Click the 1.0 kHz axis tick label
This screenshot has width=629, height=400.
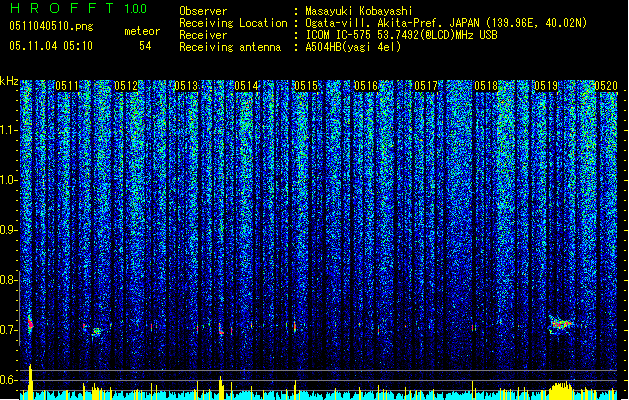click(x=9, y=180)
